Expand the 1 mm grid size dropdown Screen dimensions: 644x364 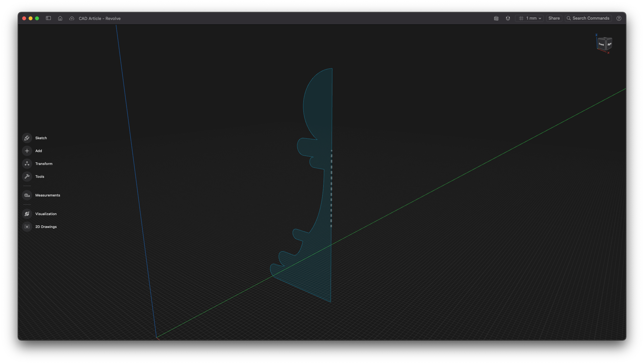[529, 18]
